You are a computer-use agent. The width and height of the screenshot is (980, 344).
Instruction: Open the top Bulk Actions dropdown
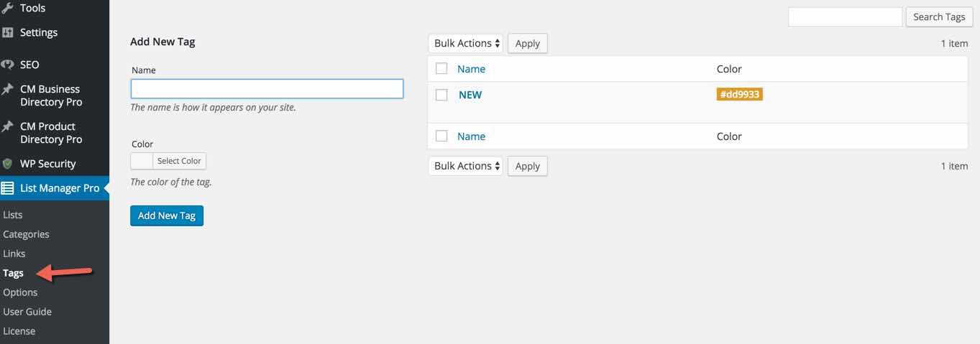466,43
